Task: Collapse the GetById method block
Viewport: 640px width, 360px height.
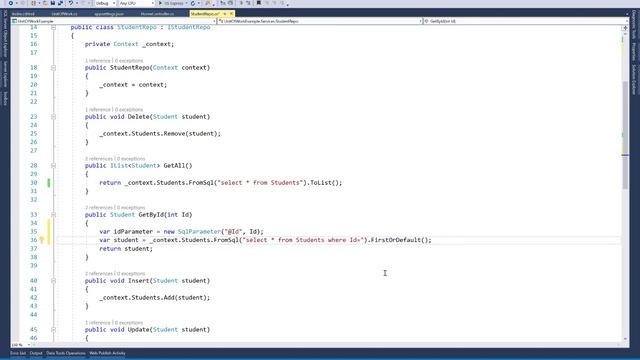Action: click(x=53, y=215)
